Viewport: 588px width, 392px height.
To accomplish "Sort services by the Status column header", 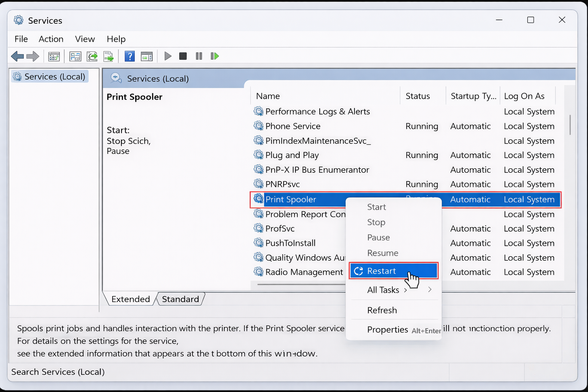I will (418, 96).
